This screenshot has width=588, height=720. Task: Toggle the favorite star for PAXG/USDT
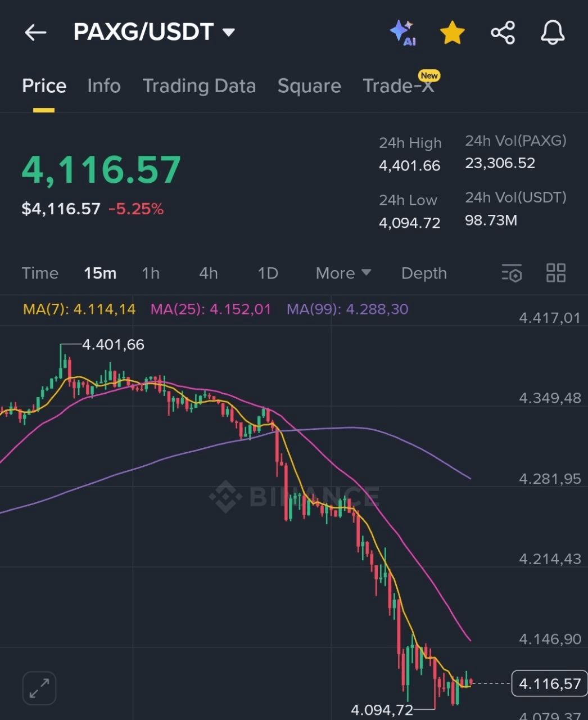(453, 33)
